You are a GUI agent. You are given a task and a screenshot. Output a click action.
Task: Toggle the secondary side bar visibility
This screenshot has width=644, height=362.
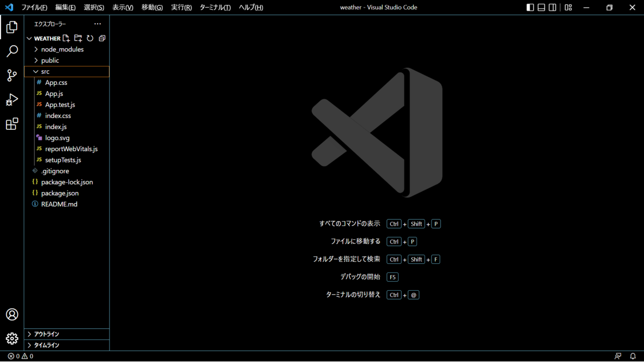553,8
